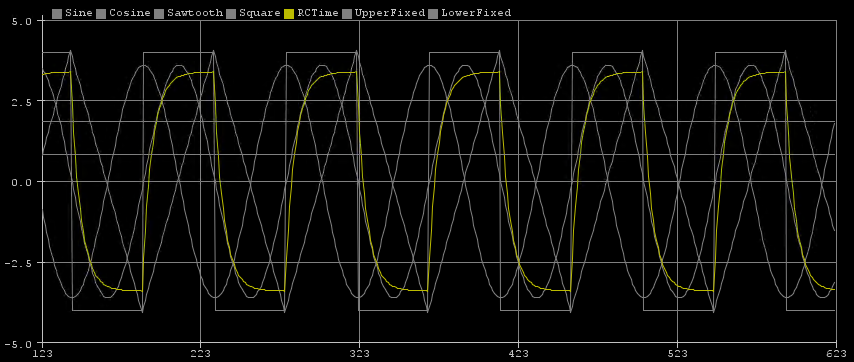
Task: Toggle the Sawtooth series legend swatch
Action: [159, 13]
